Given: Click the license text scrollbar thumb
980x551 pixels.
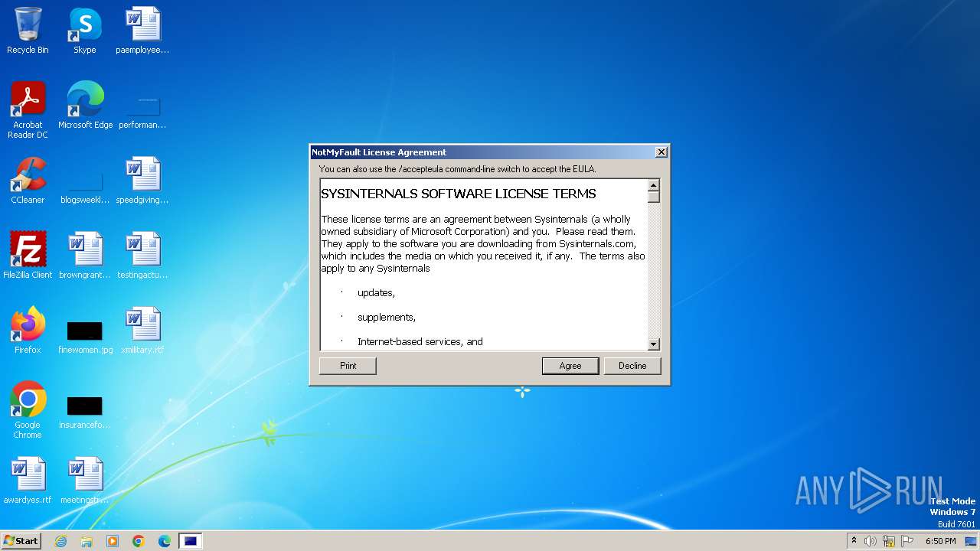Looking at the screenshot, I should [x=654, y=197].
